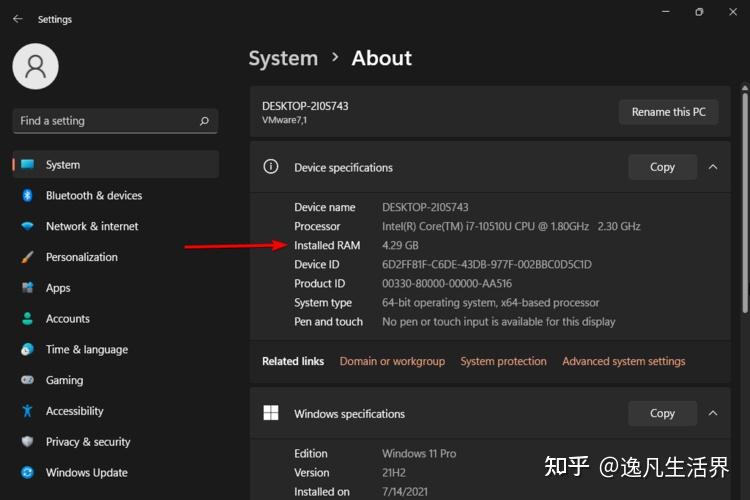Viewport: 750px width, 500px height.
Task: Select Personalization in the sidebar
Action: [116, 257]
